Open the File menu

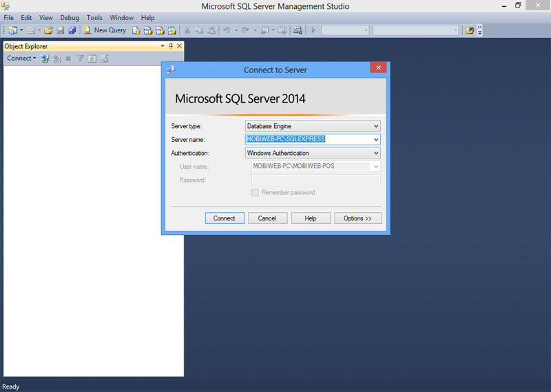[8, 18]
